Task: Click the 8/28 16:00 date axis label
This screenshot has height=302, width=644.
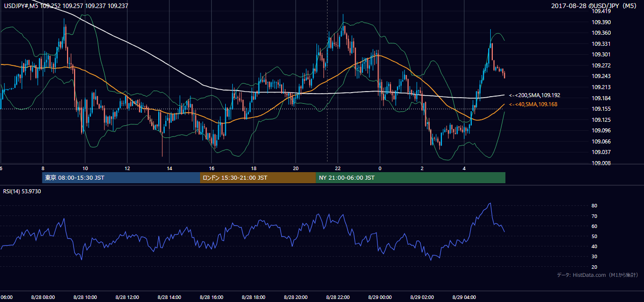Action: tap(211, 297)
